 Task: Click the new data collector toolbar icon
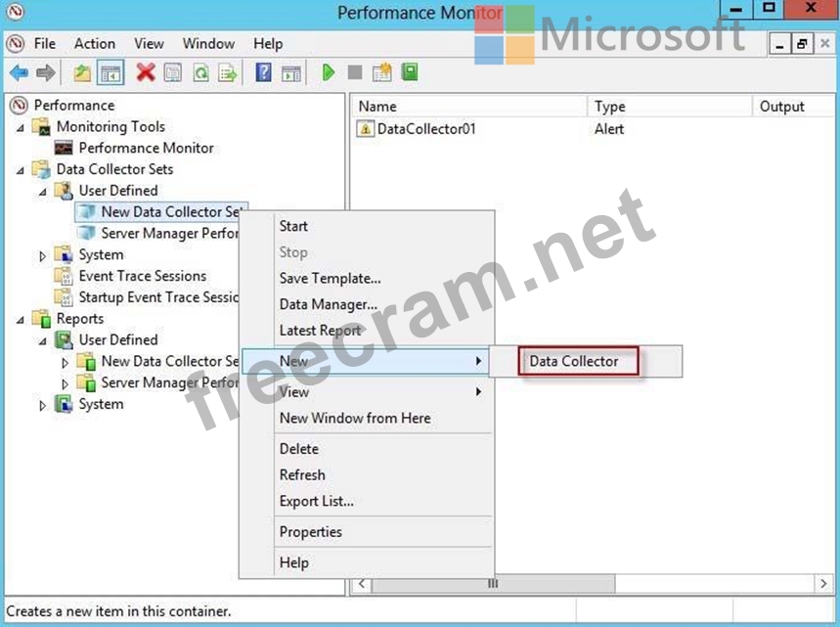382,72
